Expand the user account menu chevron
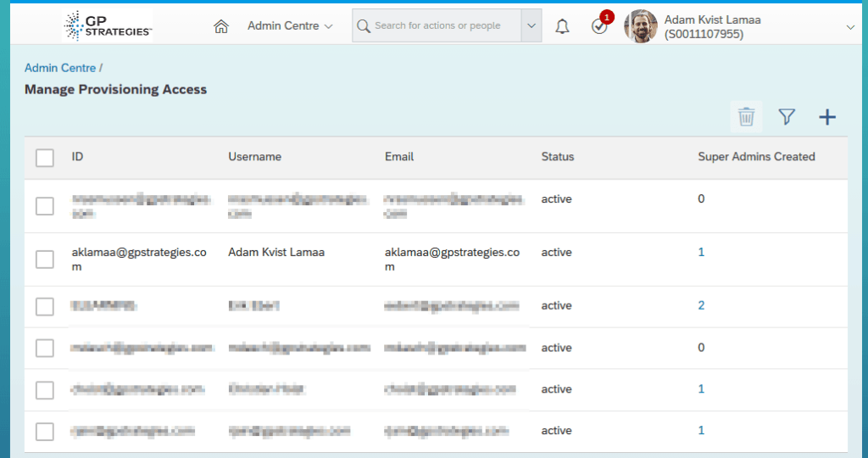The height and width of the screenshot is (458, 868). pos(850,27)
